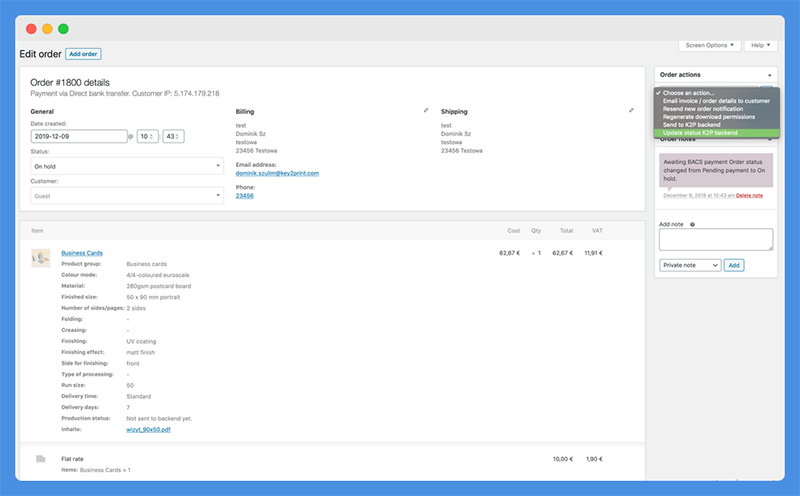Viewport: 800px width, 496px height.
Task: Open the Business Cards product thumbnail
Action: point(41,258)
